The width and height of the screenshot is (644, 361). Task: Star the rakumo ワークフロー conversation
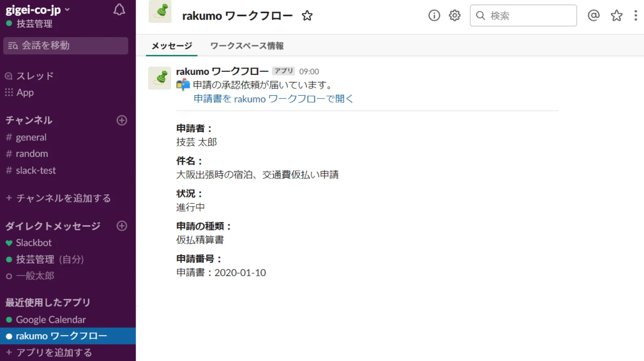(307, 16)
